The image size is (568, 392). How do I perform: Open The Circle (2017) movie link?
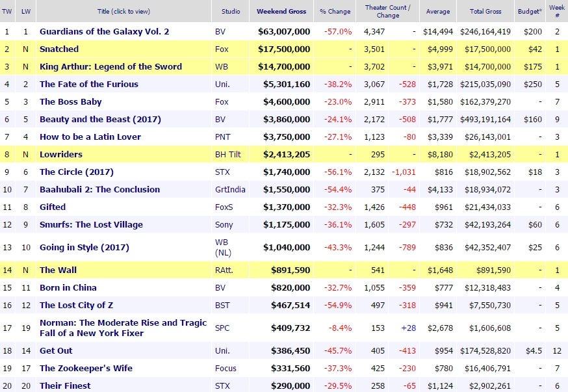(x=77, y=172)
